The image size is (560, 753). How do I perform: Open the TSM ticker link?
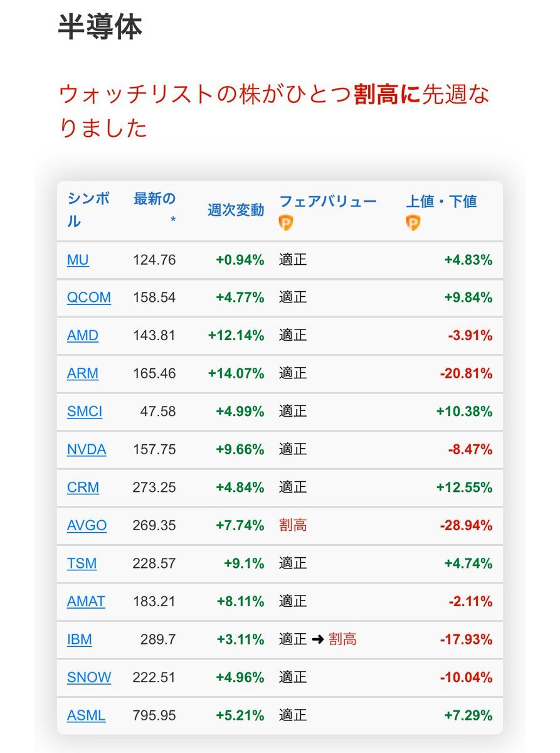pyautogui.click(x=82, y=563)
